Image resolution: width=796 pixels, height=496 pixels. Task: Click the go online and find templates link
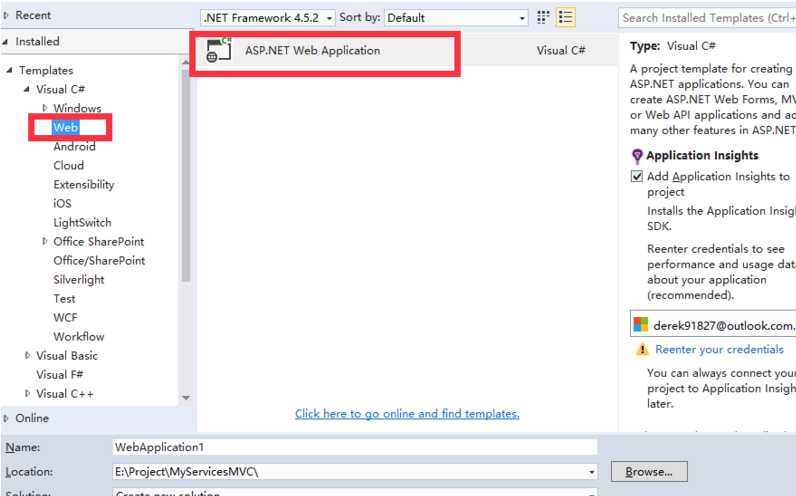pos(407,414)
